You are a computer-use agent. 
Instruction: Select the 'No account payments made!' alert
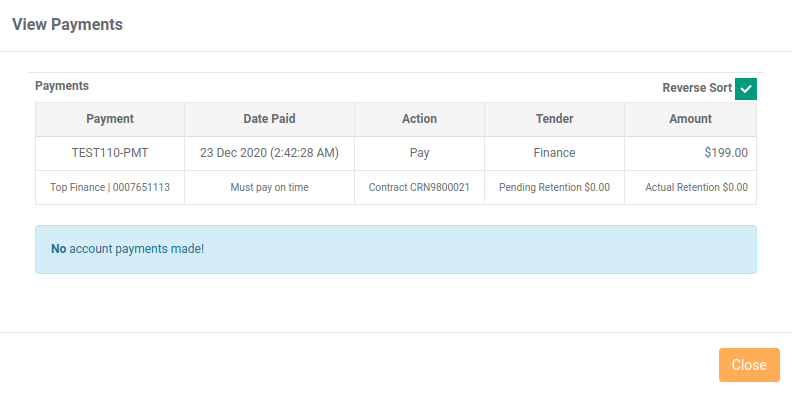coord(396,250)
